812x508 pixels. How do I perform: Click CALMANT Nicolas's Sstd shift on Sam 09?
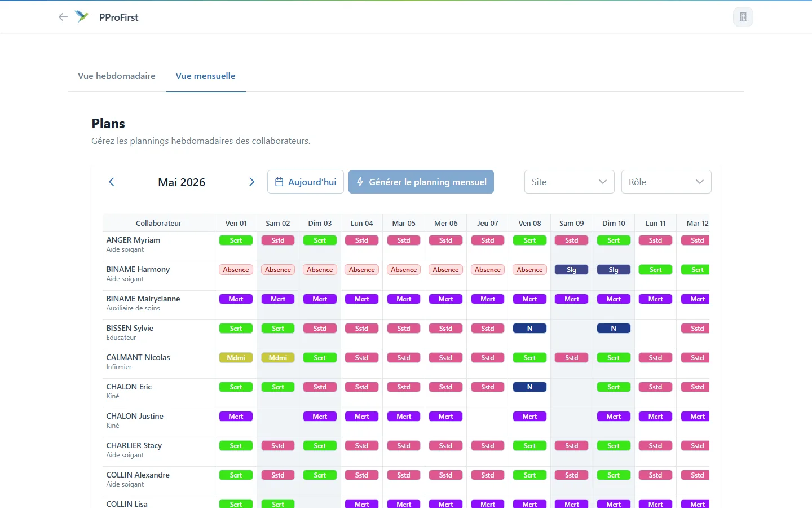[572, 358]
